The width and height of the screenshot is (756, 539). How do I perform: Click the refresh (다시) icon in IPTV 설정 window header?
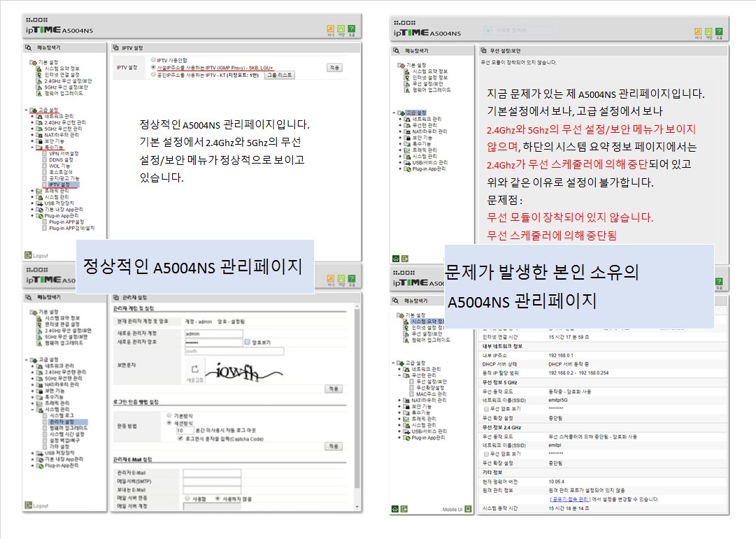[x=331, y=29]
